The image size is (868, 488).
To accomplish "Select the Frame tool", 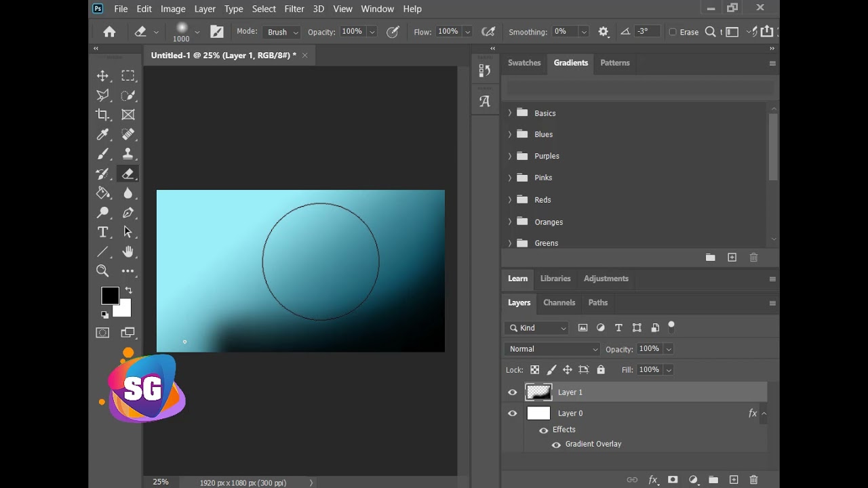I will (x=128, y=115).
